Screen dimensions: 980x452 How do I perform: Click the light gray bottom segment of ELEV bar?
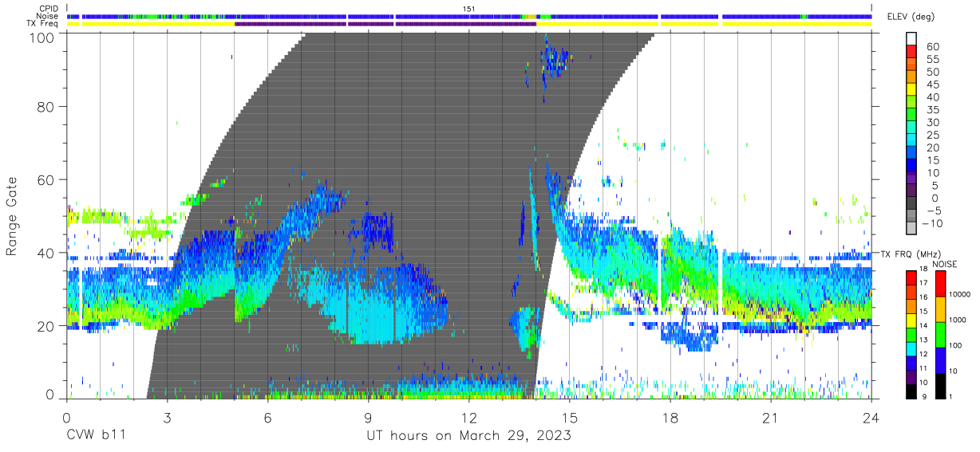click(911, 227)
